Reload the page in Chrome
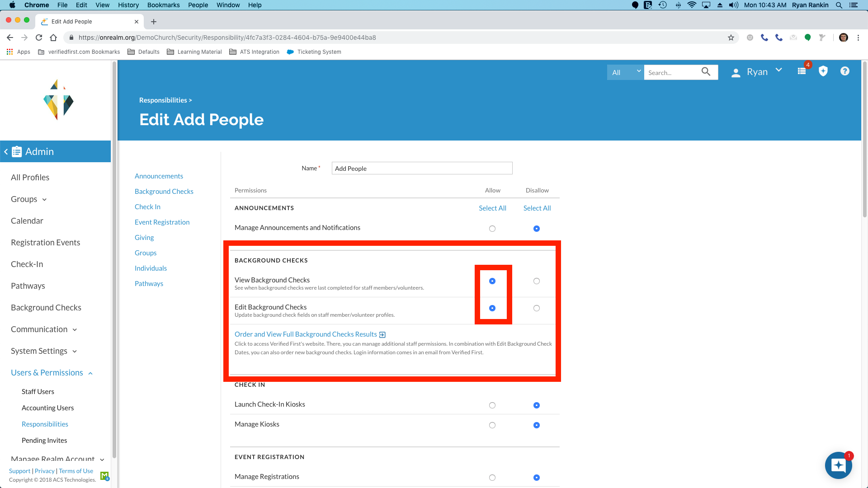Image resolution: width=868 pixels, height=488 pixels. point(39,38)
